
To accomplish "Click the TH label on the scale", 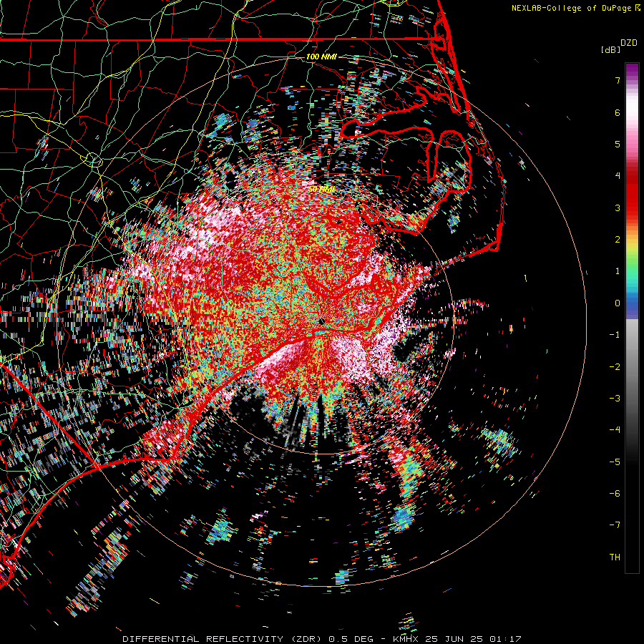I will [x=615, y=557].
